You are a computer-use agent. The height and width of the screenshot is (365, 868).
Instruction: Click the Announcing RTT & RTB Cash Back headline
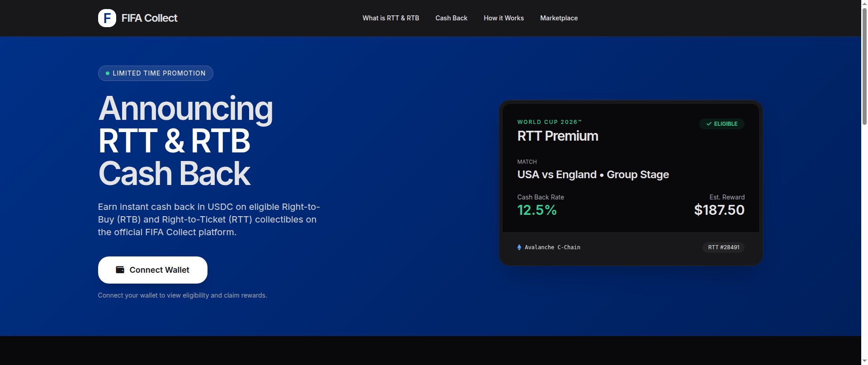point(185,141)
